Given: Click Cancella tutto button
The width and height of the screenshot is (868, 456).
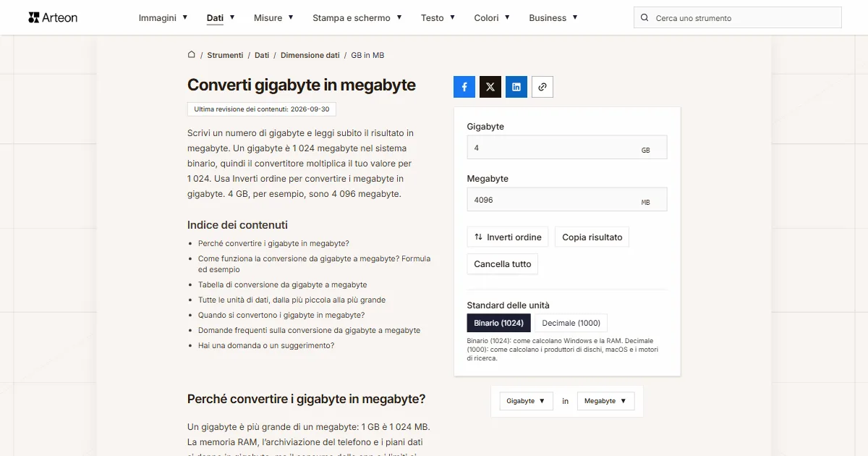Looking at the screenshot, I should pos(503,264).
